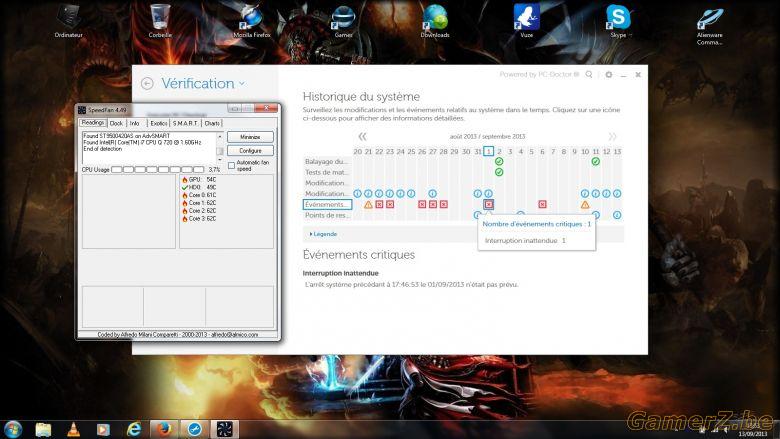Image resolution: width=780 pixels, height=439 pixels.
Task: Open the Alienware Command desktop shortcut
Action: click(x=710, y=24)
